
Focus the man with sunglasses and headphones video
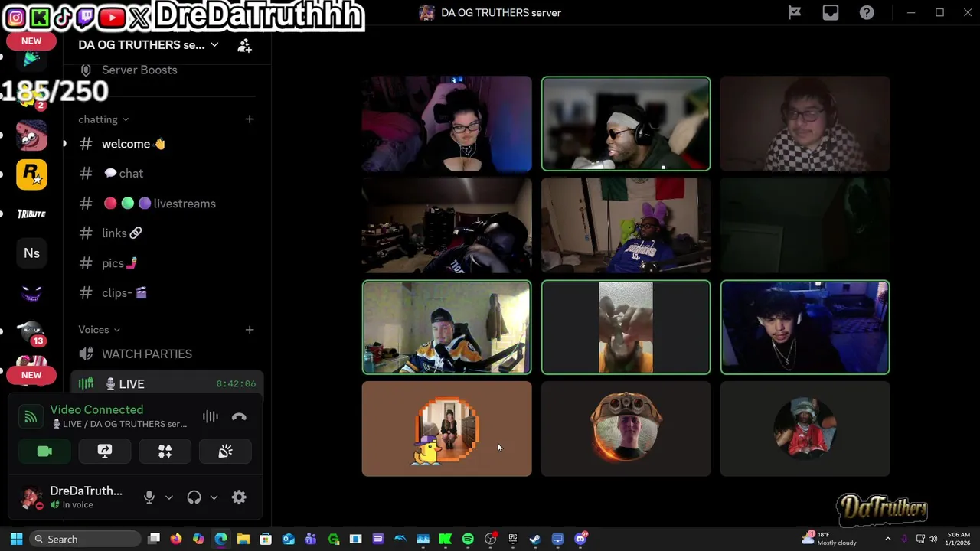(626, 123)
